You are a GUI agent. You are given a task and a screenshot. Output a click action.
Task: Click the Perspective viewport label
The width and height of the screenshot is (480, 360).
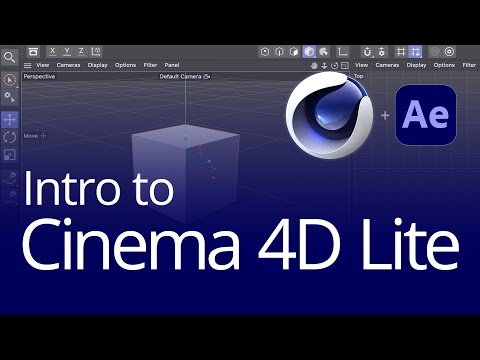point(39,77)
